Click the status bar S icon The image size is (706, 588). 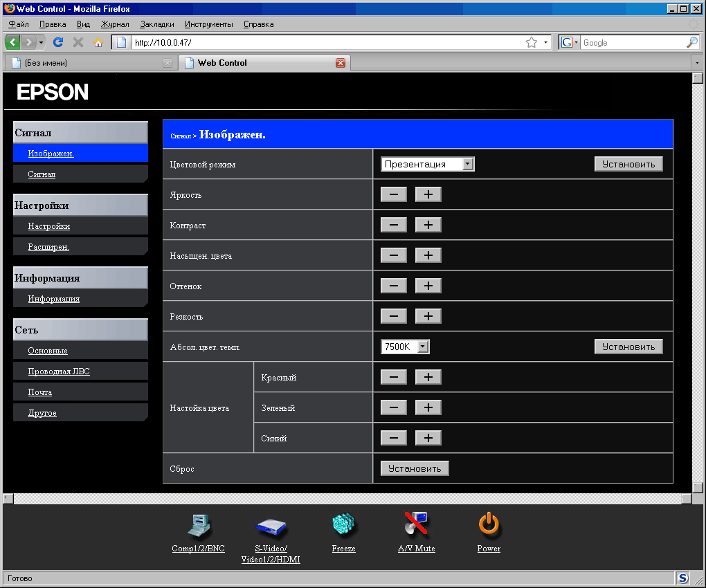point(682,578)
